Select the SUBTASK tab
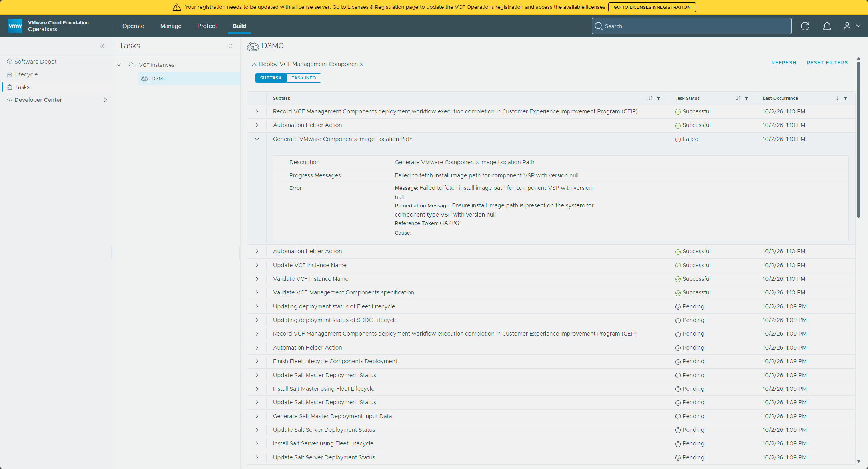Screen dimensions: 868x469 [x=271, y=78]
